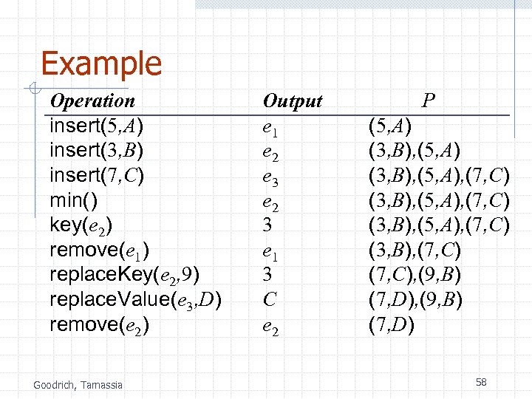Click the "Example" slide title

click(100, 64)
